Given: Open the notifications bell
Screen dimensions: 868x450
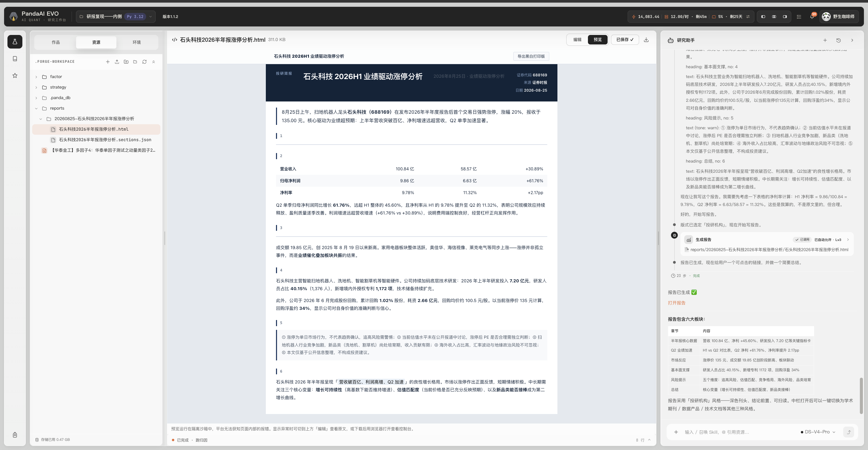Looking at the screenshot, I should [812, 17].
